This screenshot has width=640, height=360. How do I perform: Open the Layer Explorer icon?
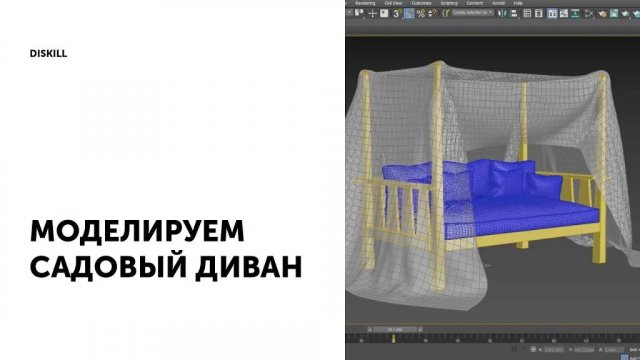pos(539,13)
